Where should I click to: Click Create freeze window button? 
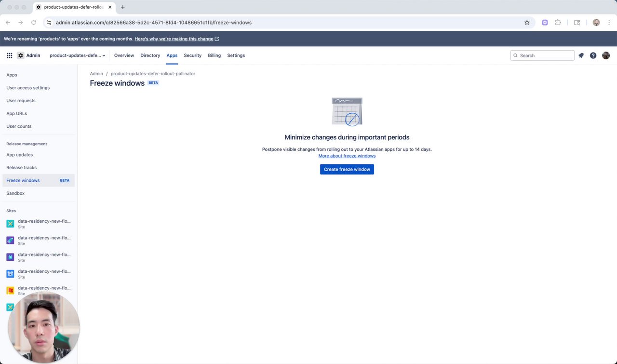pos(347,169)
